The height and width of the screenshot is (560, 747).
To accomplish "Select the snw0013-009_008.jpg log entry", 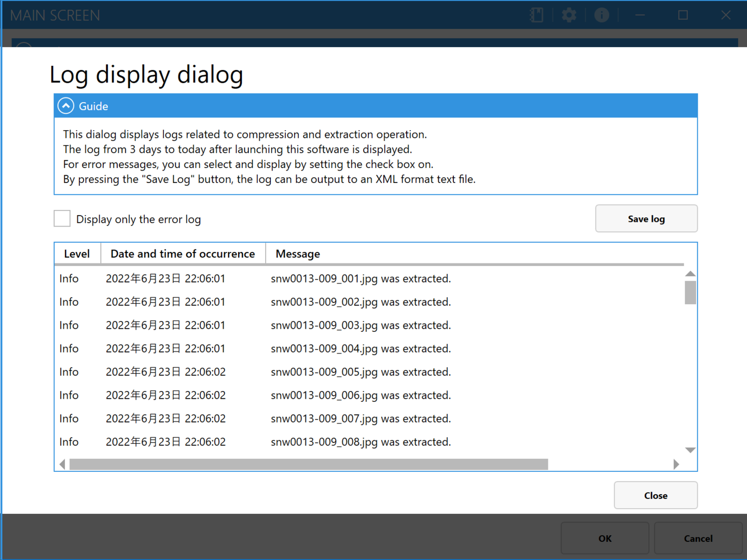I will pos(360,442).
